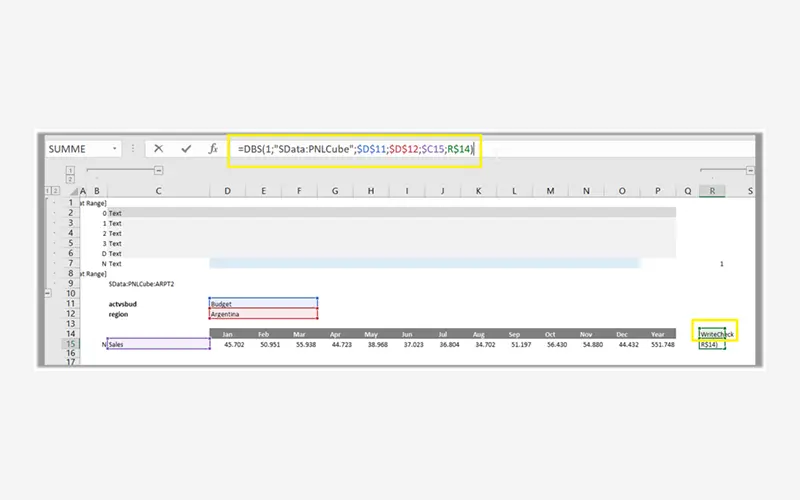Viewport: 800px width, 500px height.
Task: Click the Argentina region cell
Action: [263, 314]
